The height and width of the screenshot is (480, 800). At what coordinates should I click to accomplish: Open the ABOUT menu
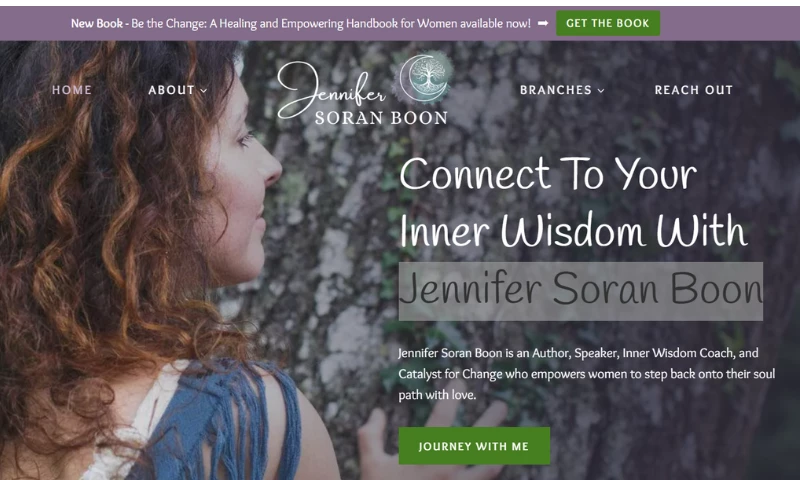[171, 90]
